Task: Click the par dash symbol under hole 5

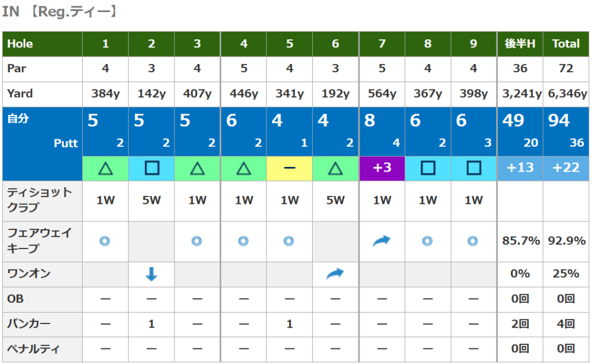Action: click(x=290, y=168)
